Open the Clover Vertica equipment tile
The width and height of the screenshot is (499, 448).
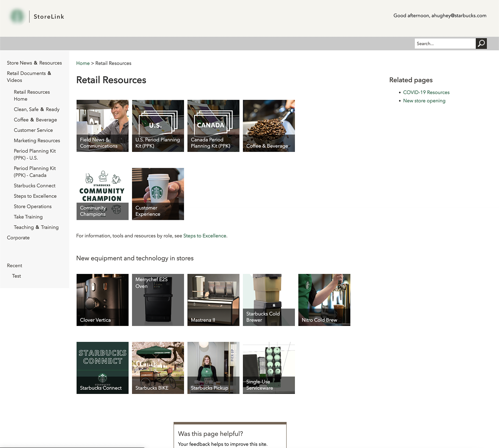tap(102, 300)
